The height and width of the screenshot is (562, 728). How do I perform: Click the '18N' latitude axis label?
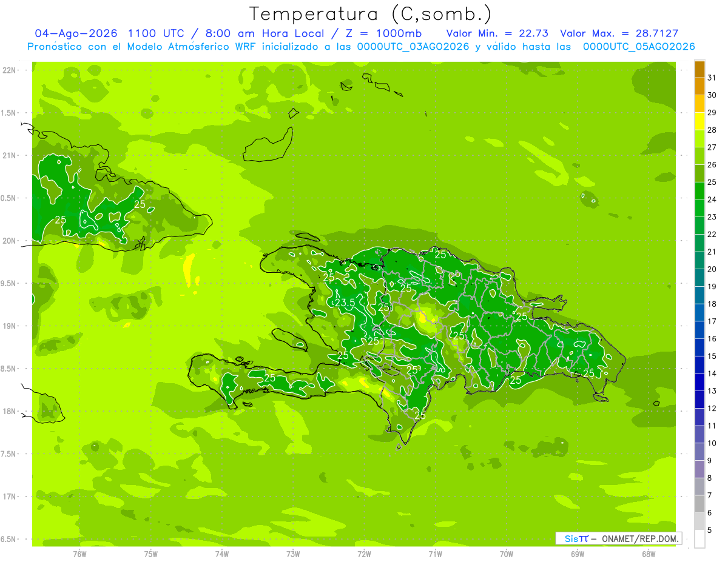coord(8,411)
